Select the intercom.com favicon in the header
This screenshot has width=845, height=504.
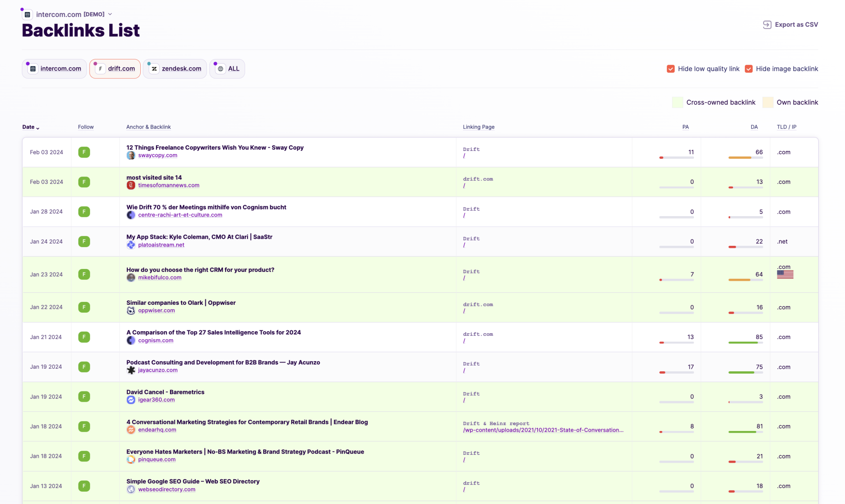click(x=27, y=14)
